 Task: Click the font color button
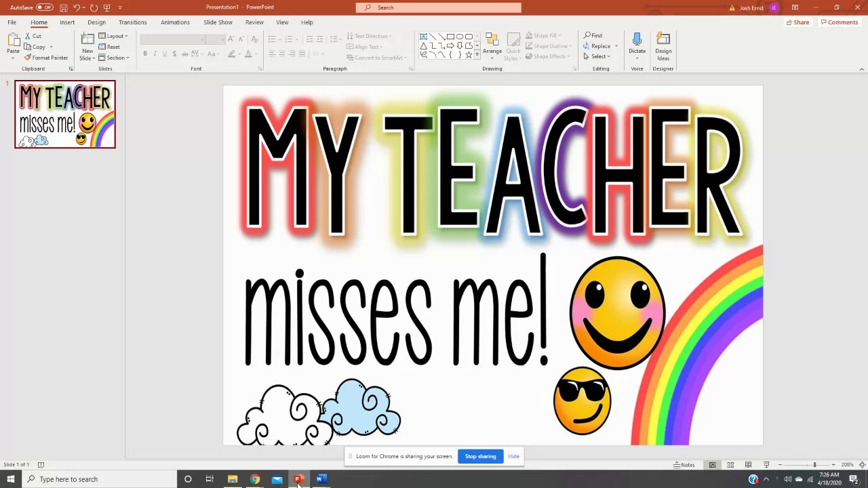click(248, 54)
